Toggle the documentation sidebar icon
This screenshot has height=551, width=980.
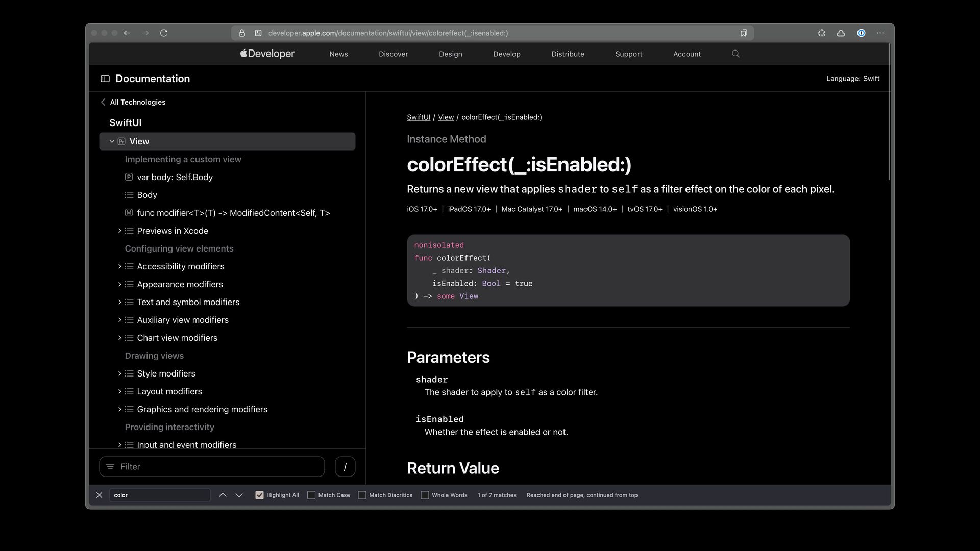pos(105,79)
